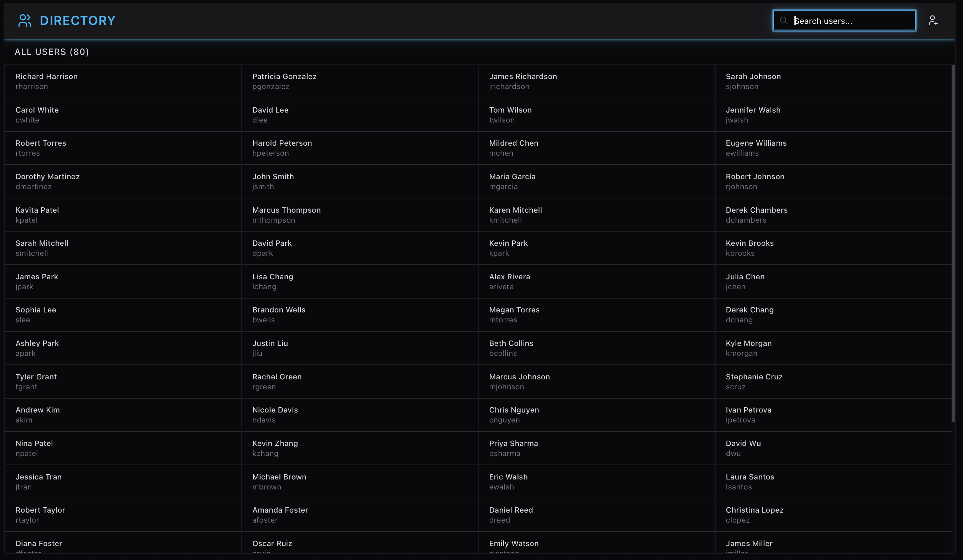Viewport: 963px width, 560px height.
Task: Open Jessica Tran's entry
Action: [x=123, y=482]
